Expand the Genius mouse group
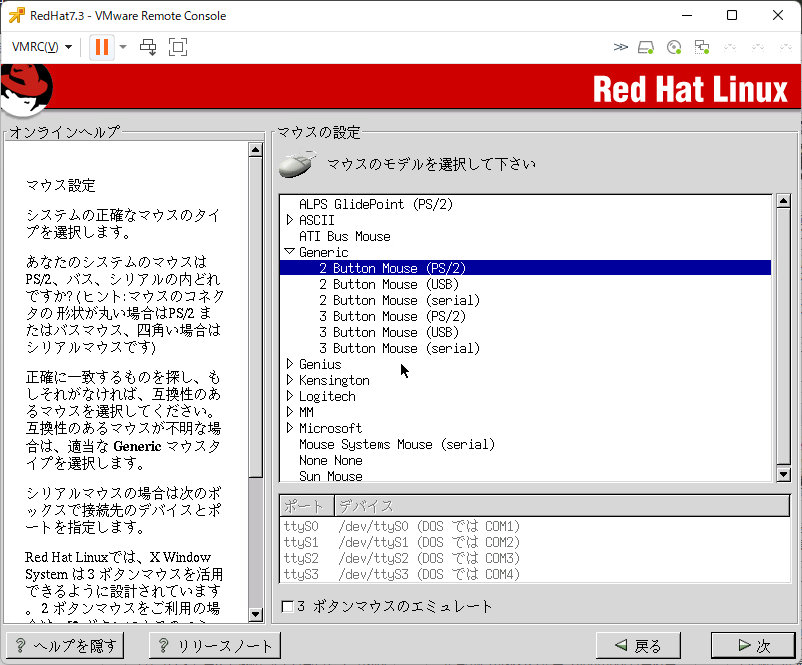The width and height of the screenshot is (802, 665). [290, 364]
